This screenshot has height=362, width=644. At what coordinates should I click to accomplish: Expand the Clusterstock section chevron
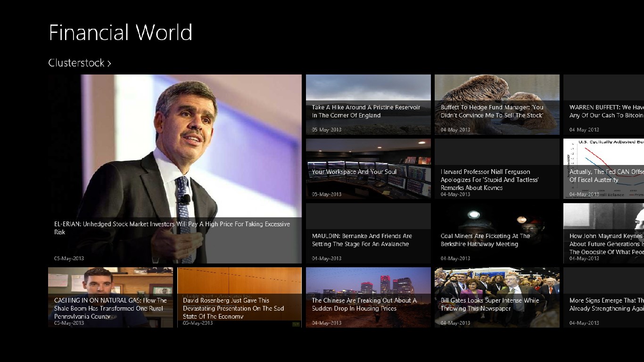click(x=109, y=63)
